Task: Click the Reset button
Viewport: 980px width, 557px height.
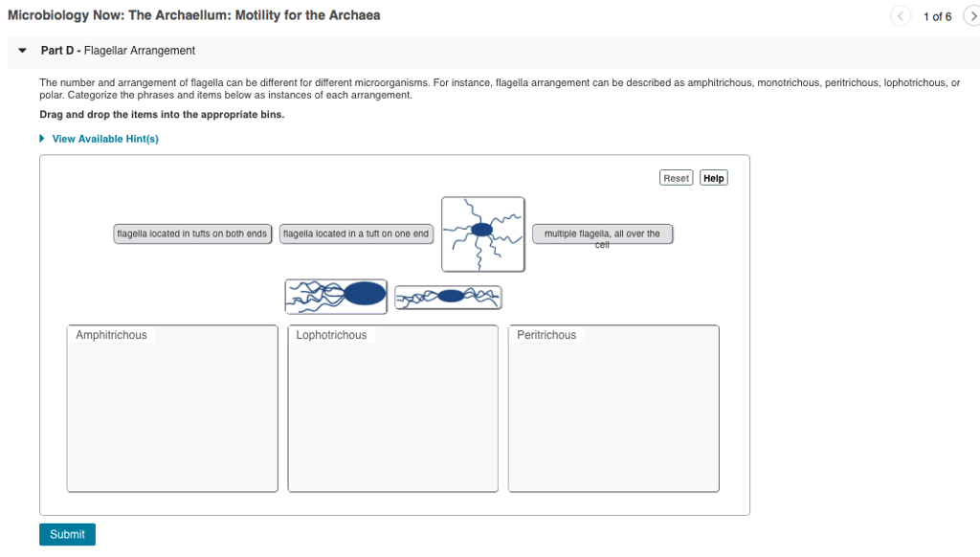Action: coord(676,177)
